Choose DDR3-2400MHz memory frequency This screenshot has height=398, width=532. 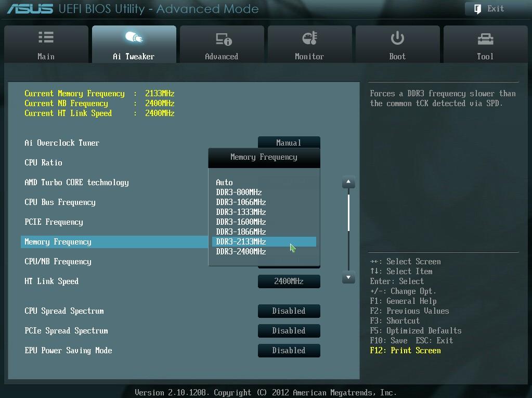(x=264, y=251)
